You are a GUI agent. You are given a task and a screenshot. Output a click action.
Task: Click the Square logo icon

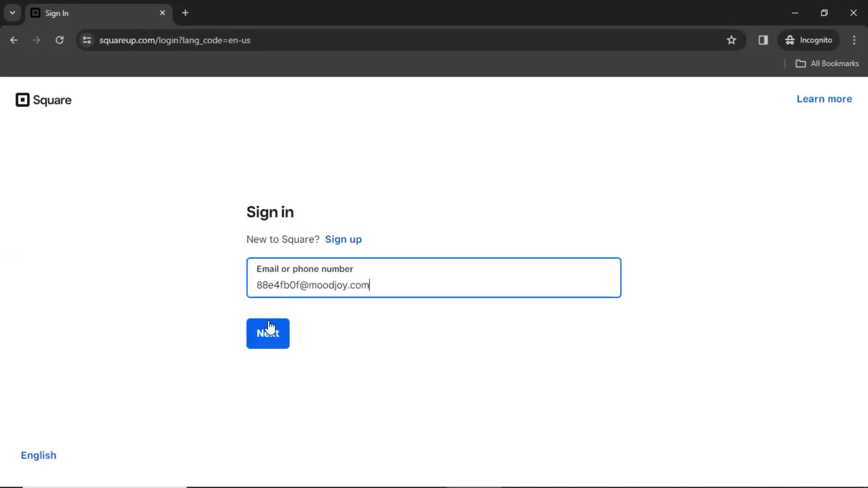coord(22,99)
